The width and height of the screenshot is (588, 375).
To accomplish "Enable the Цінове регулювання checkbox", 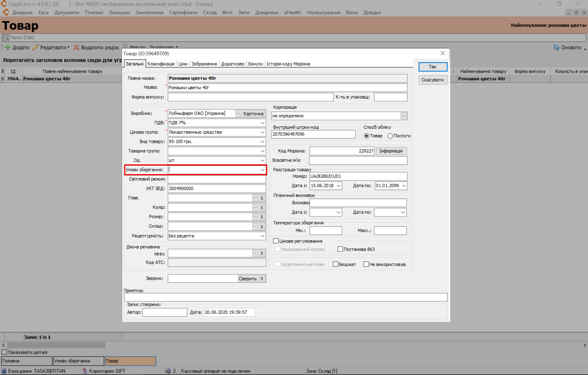I will [276, 241].
